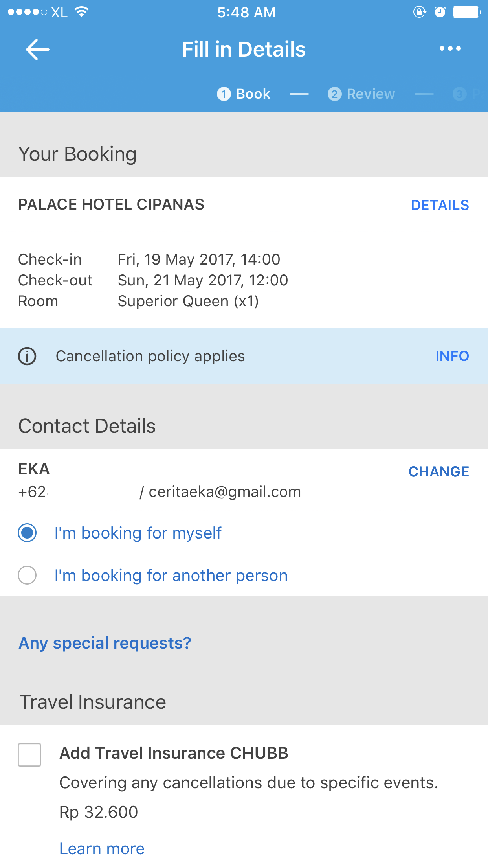Image resolution: width=488 pixels, height=868 pixels.
Task: Expand the "Any special requests?" section
Action: pyautogui.click(x=105, y=643)
